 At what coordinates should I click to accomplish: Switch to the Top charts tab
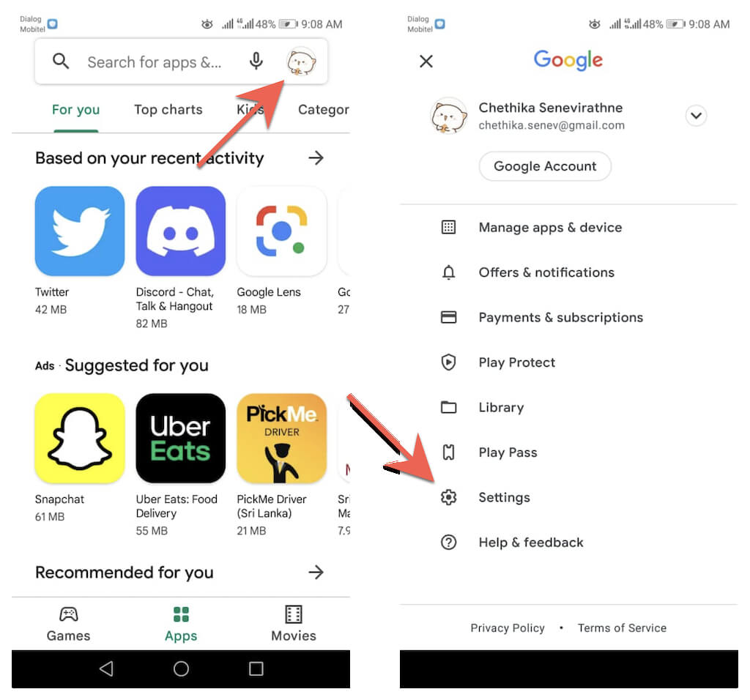168,110
